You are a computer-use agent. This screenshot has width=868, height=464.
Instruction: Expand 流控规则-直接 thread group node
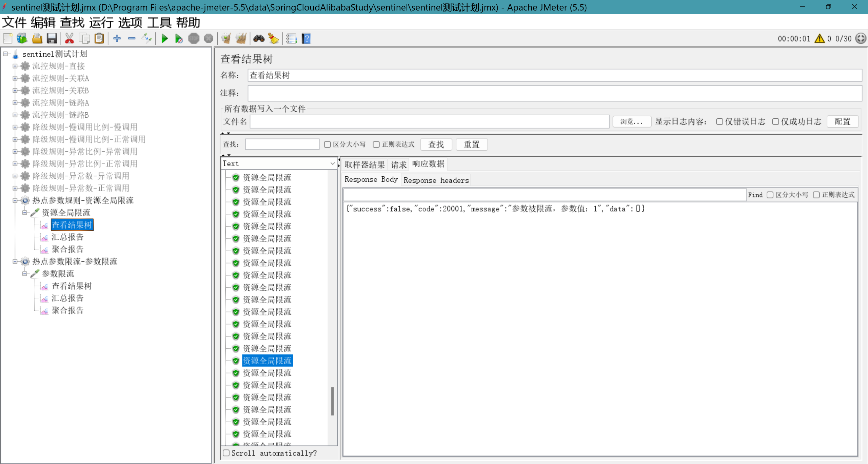click(15, 66)
